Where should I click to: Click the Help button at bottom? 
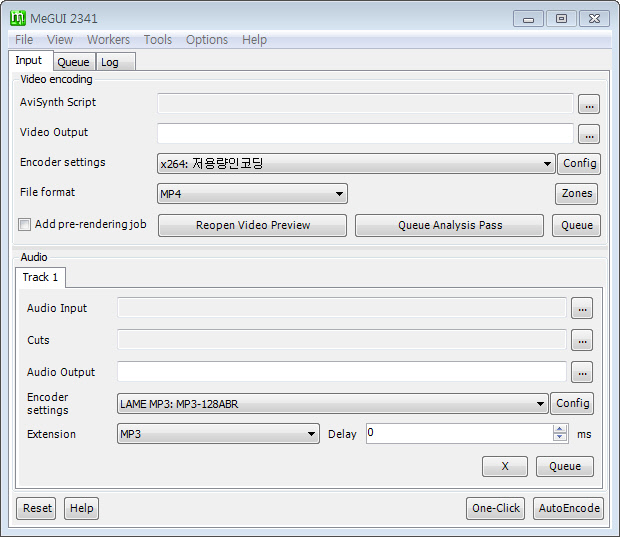coord(81,508)
